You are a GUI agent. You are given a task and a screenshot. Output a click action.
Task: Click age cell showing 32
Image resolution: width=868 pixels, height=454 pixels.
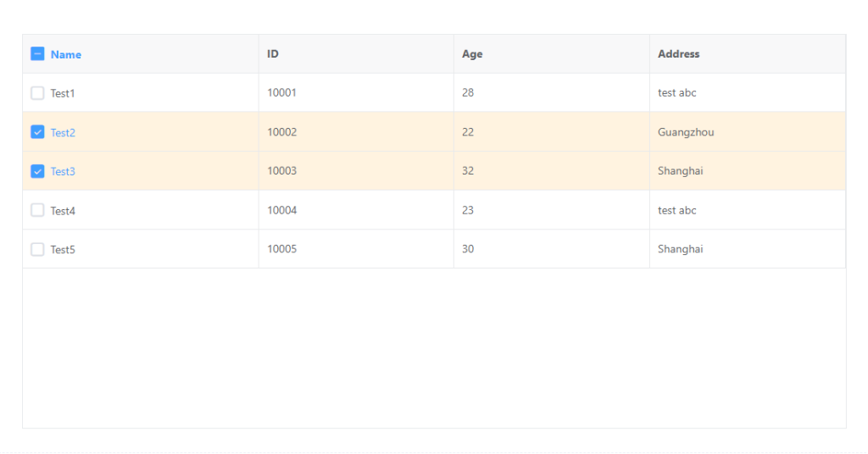(468, 171)
